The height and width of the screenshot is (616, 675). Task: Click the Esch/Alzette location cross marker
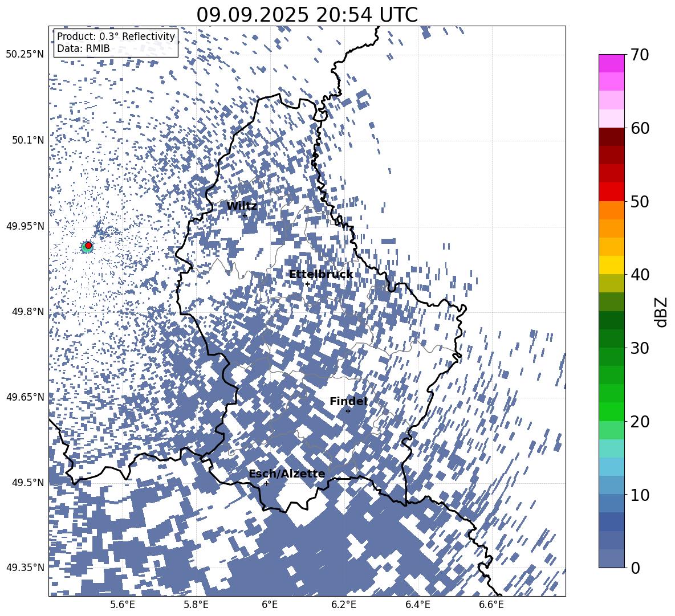(x=266, y=483)
